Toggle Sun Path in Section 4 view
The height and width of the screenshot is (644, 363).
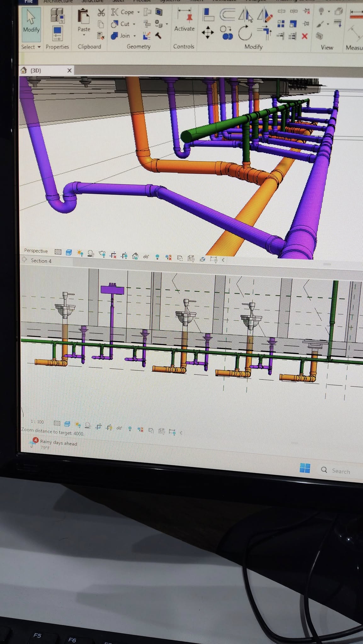78,425
